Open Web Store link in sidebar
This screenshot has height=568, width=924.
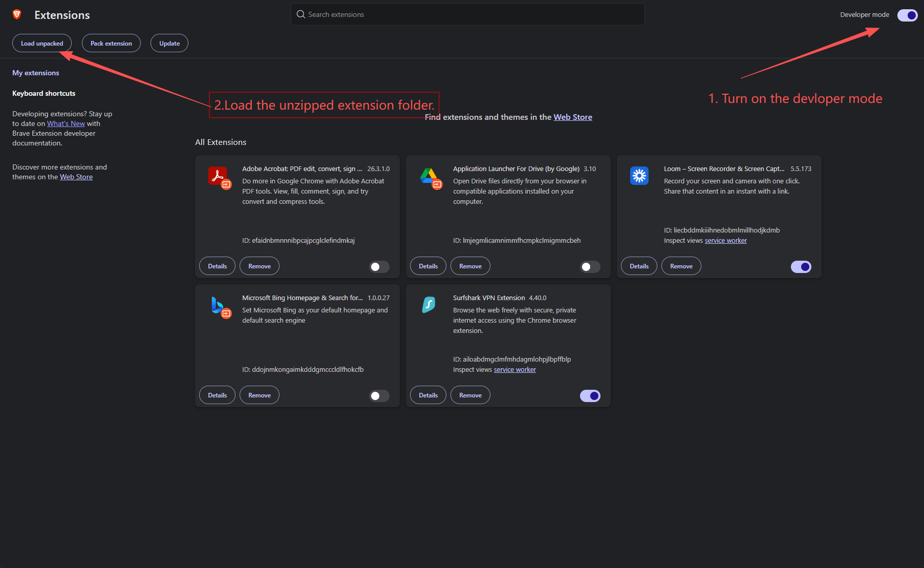[76, 177]
